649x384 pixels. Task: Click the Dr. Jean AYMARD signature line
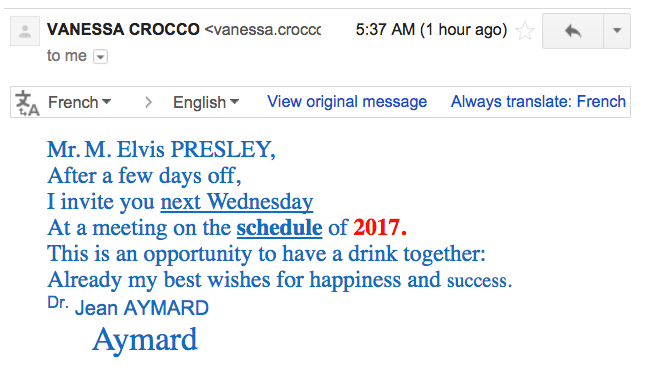(x=128, y=306)
